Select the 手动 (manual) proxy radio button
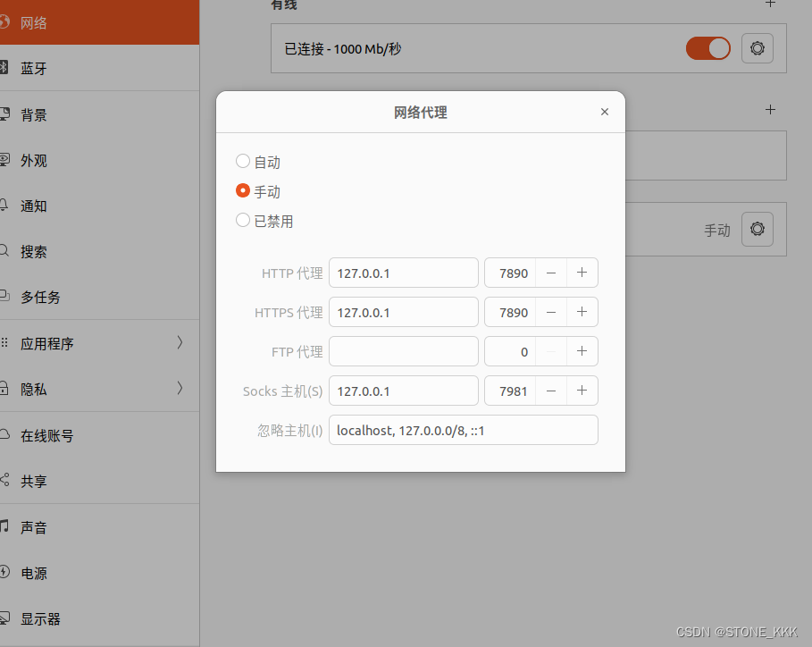This screenshot has height=647, width=812. point(243,190)
